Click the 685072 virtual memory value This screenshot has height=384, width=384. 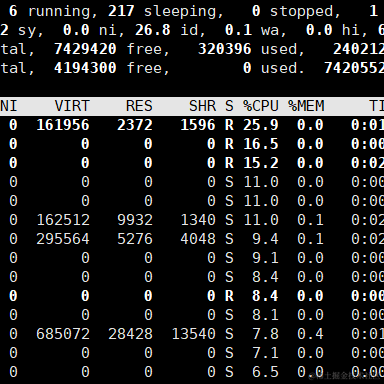click(63, 334)
